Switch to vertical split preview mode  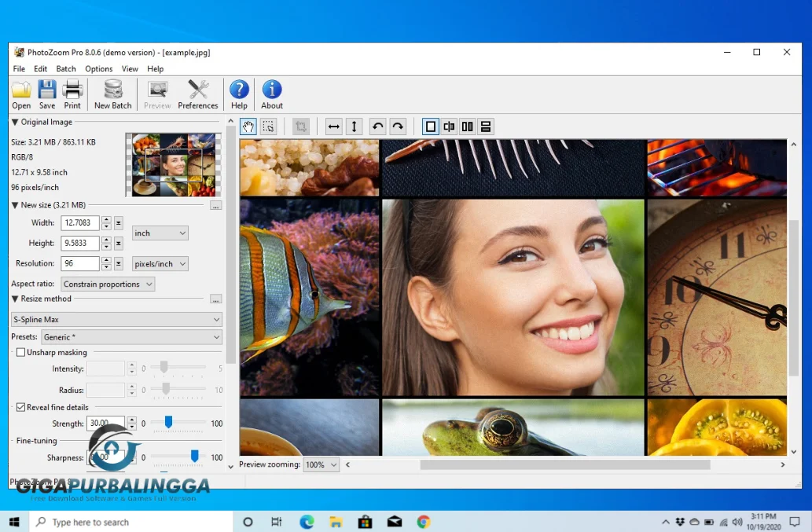pyautogui.click(x=468, y=127)
